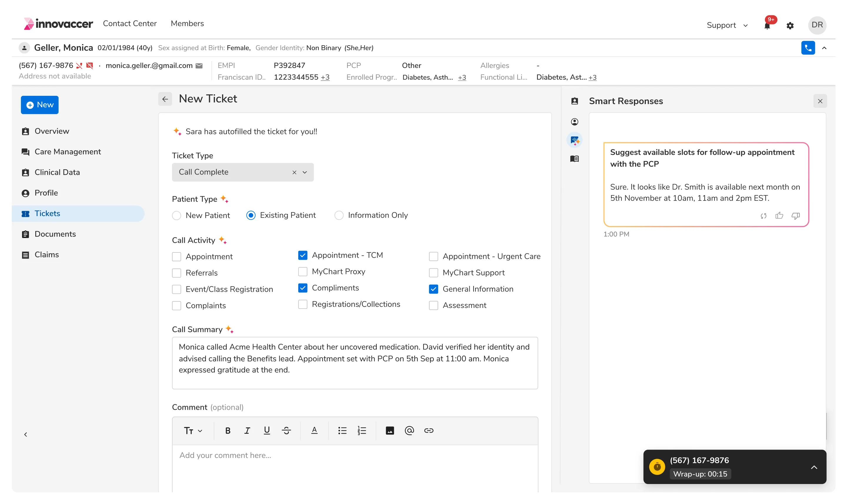Check the MyChart Proxy checkbox
Image resolution: width=847 pixels, height=504 pixels.
[x=303, y=272]
